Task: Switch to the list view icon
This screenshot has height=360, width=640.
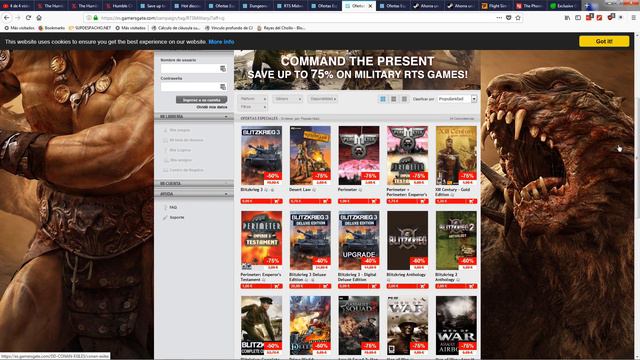Action: tap(404, 99)
